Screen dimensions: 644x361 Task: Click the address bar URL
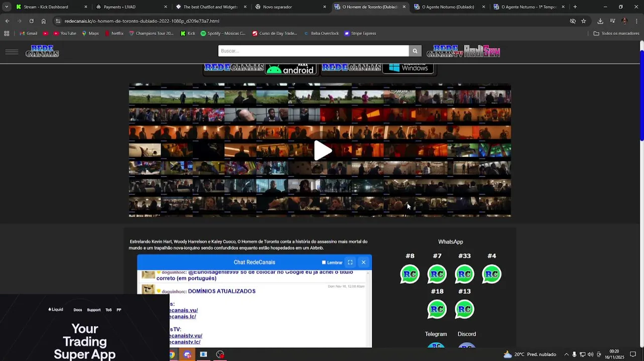(142, 21)
